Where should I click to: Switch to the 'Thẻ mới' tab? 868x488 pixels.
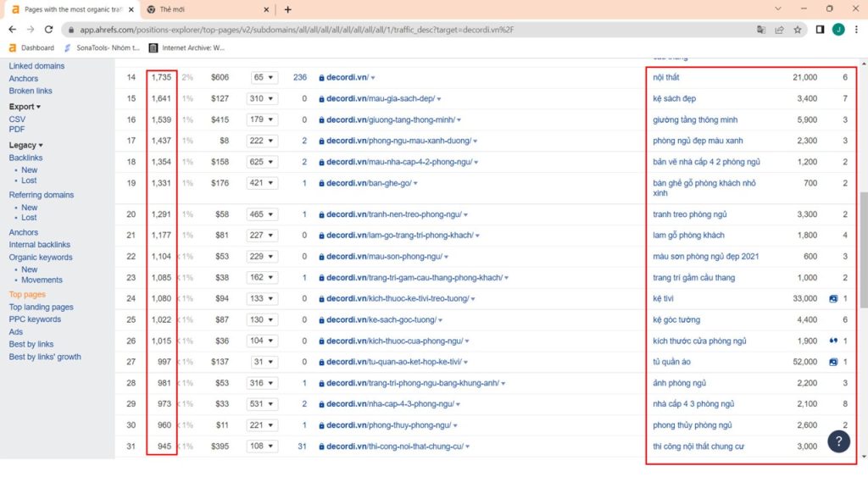(206, 9)
